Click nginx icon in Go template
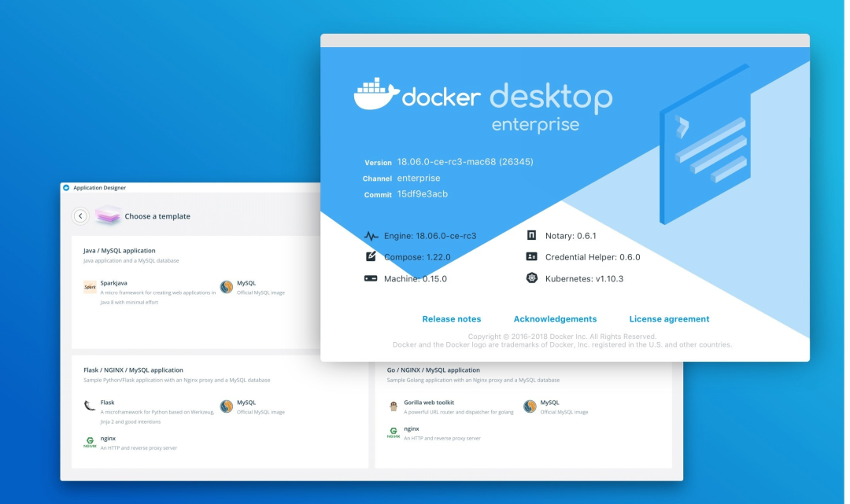This screenshot has width=850, height=504. 394,432
